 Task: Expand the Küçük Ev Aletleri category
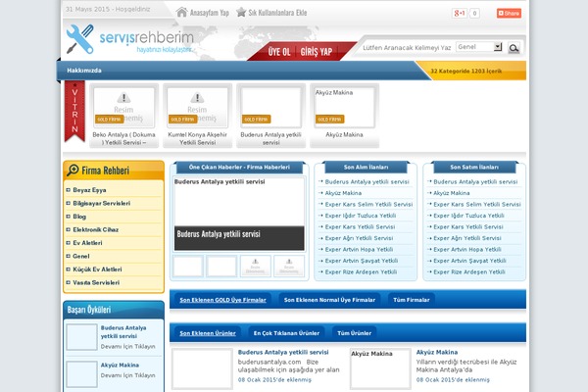pos(97,269)
